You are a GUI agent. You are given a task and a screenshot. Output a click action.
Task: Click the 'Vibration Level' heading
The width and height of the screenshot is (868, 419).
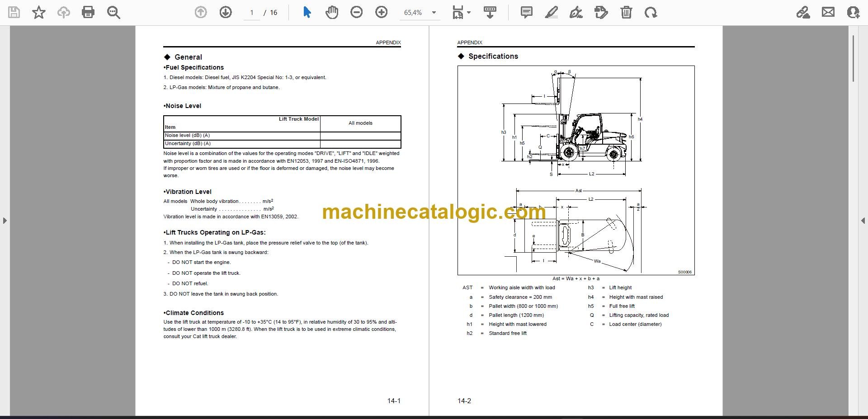tap(187, 192)
